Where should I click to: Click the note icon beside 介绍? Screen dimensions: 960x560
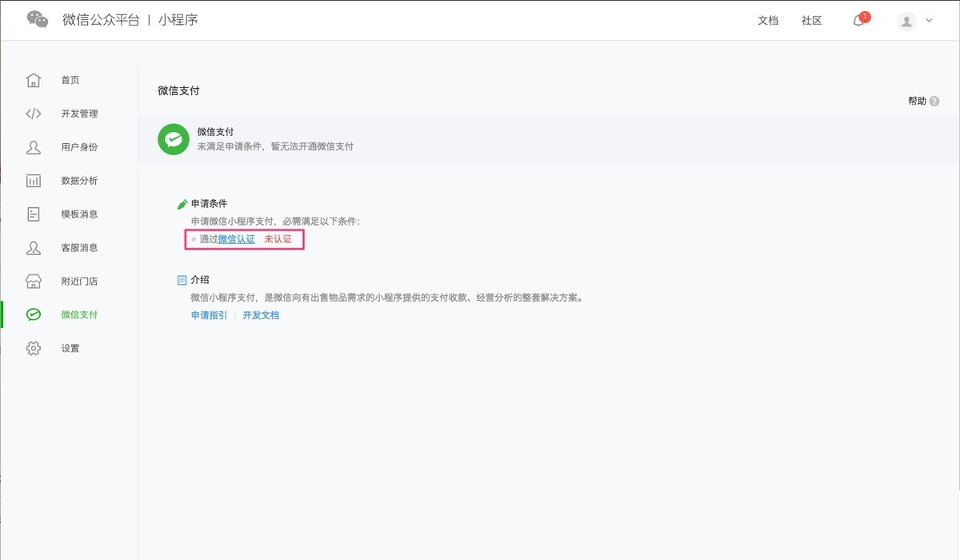(x=182, y=281)
